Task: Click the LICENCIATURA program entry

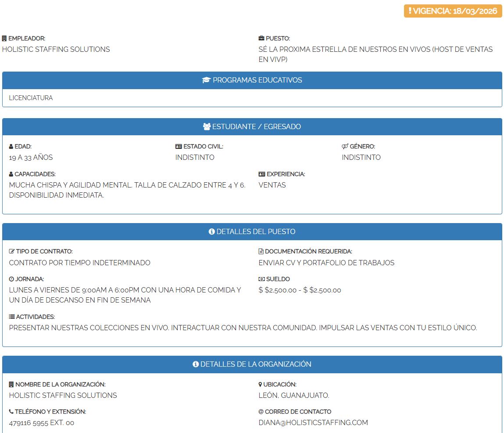Action: (x=31, y=98)
